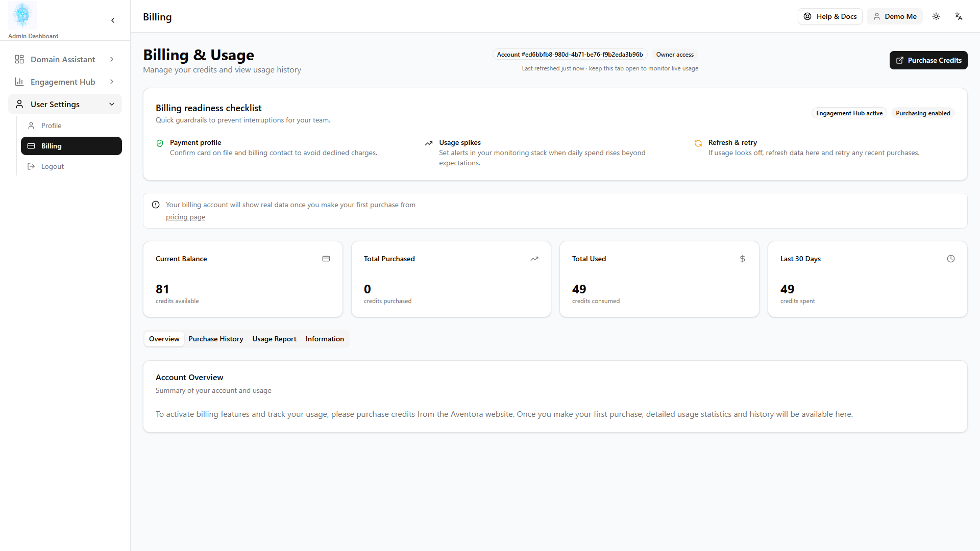Click the Total Used dollar icon

pyautogui.click(x=743, y=259)
